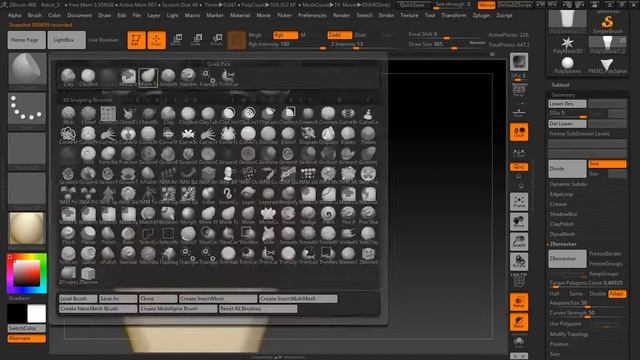640x360 pixels.
Task: Open the Document menu
Action: click(x=80, y=15)
